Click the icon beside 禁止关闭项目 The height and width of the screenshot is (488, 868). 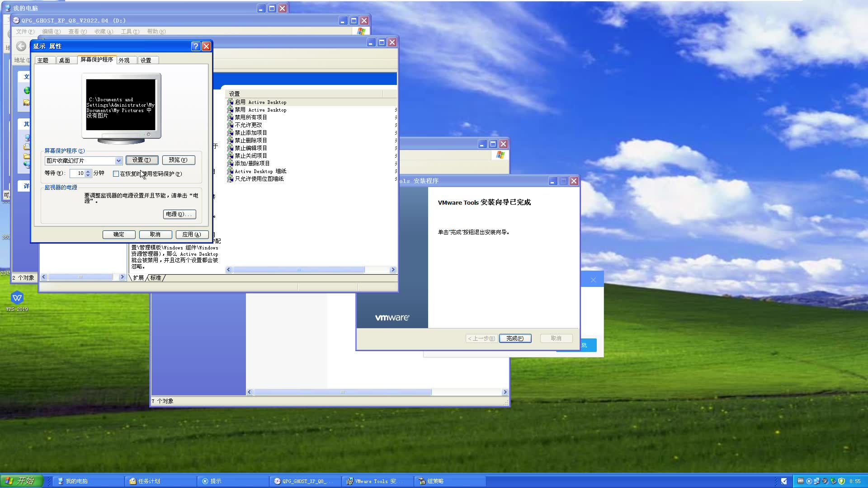click(x=230, y=156)
